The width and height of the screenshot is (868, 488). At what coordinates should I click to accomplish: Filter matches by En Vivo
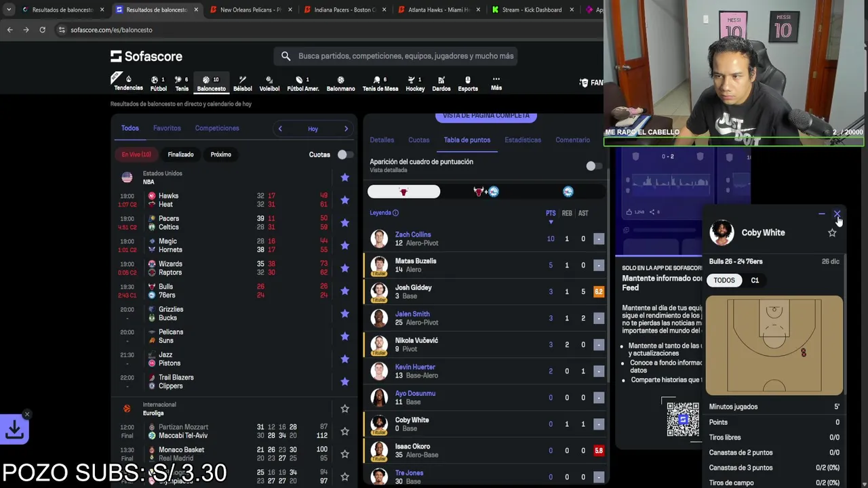[136, 155]
